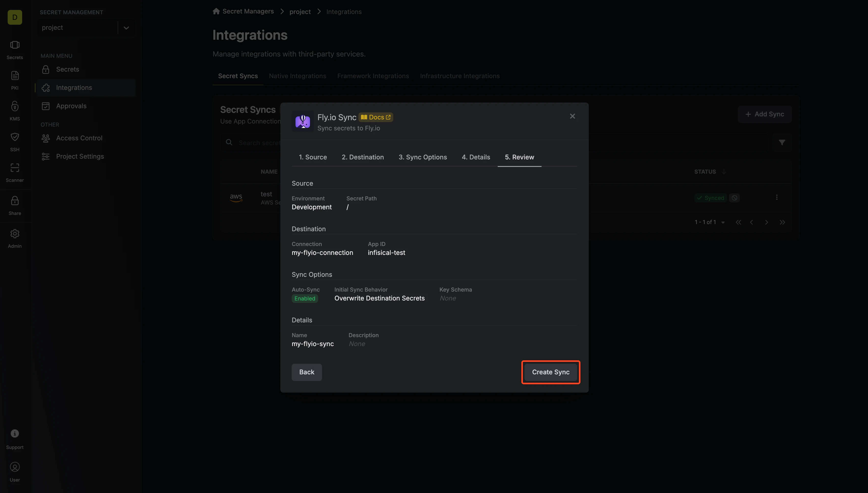The width and height of the screenshot is (868, 493).
Task: Go to first page of results
Action: 738,223
